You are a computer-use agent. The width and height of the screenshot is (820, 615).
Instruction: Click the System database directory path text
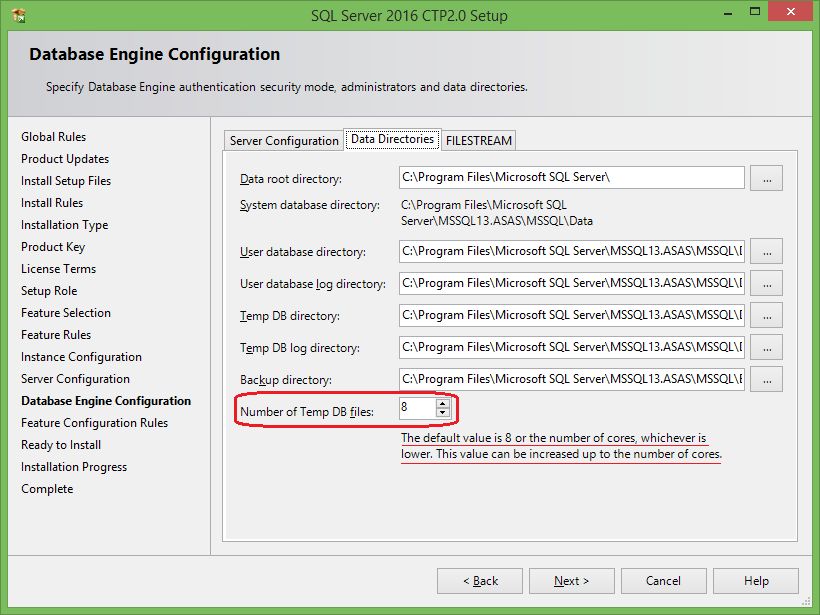pyautogui.click(x=497, y=213)
